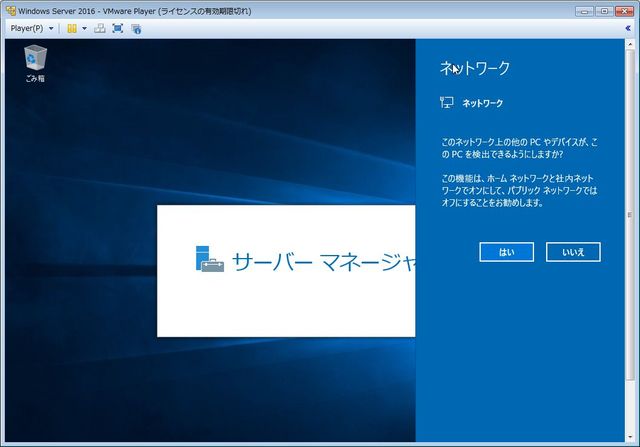Open the dropdown arrow beside pause icon
The height and width of the screenshot is (447, 640).
[84, 29]
